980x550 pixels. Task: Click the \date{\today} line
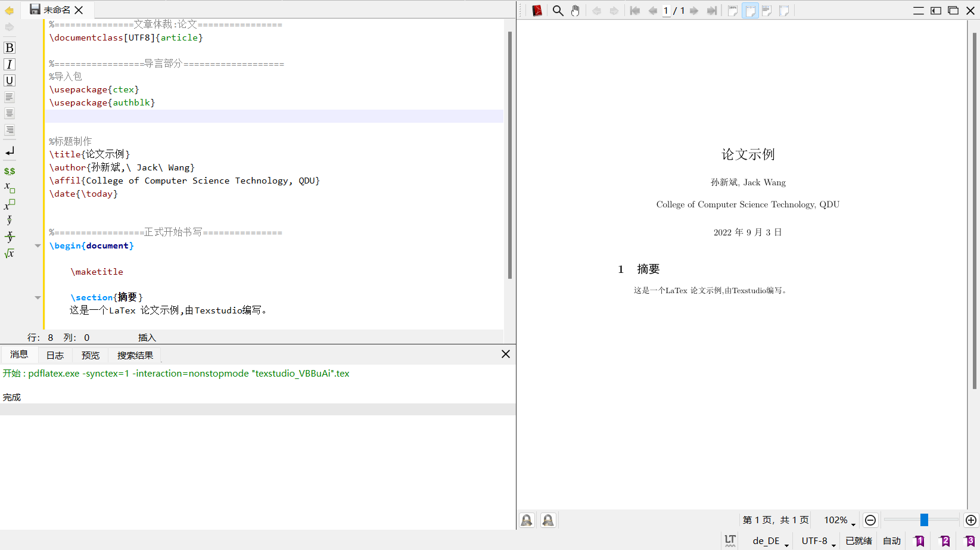[x=83, y=194]
